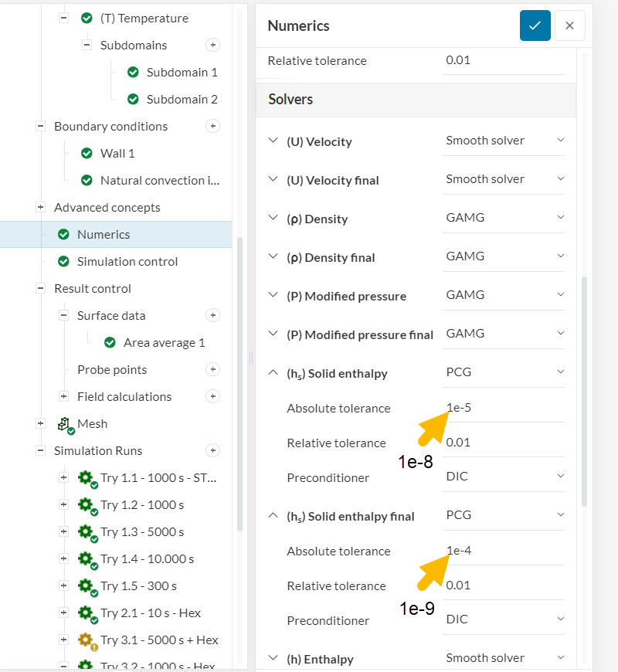The width and height of the screenshot is (618, 672).
Task: Select Simulation control in tree
Action: (x=127, y=261)
